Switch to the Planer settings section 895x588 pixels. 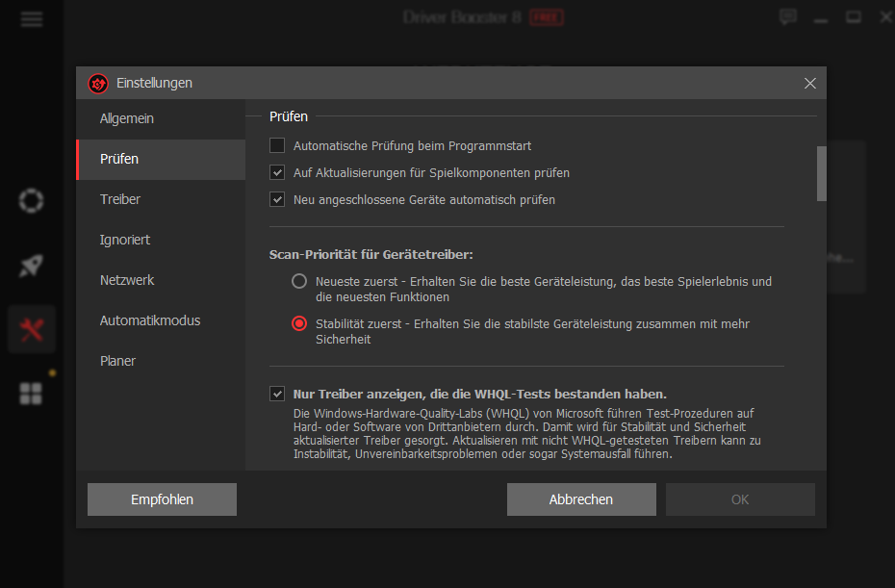pyautogui.click(x=117, y=361)
